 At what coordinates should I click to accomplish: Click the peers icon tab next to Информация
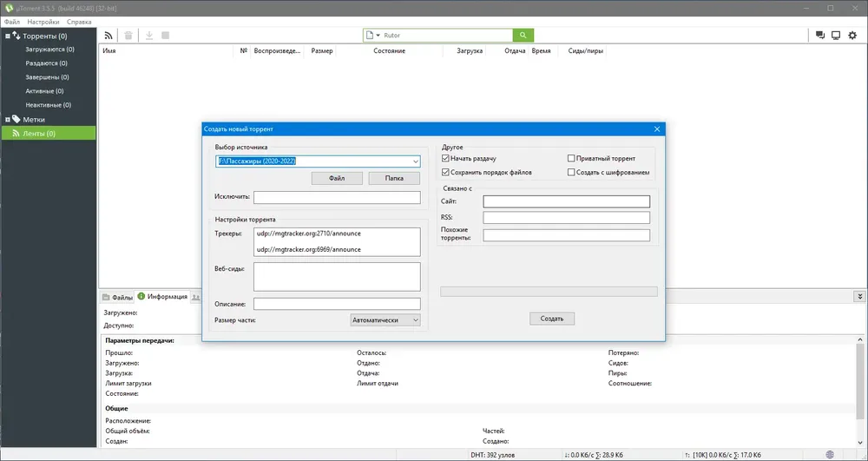[x=195, y=297]
